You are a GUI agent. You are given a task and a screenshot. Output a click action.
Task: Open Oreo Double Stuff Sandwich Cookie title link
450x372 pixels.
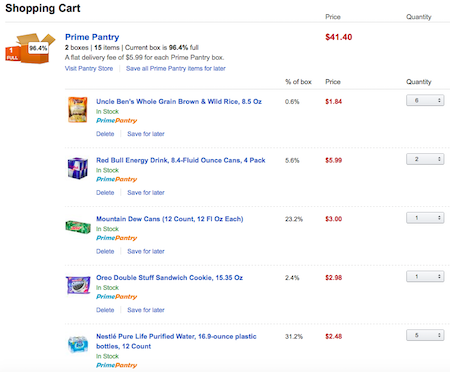[169, 278]
